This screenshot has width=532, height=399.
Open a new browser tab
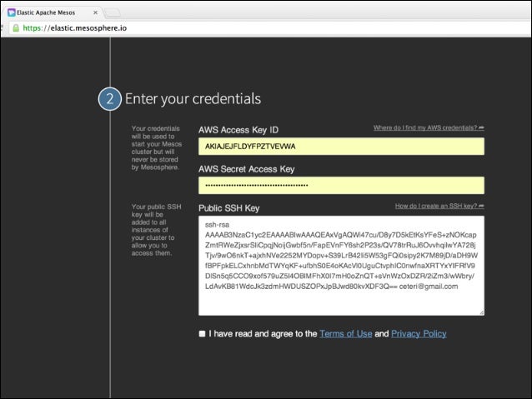(x=113, y=13)
